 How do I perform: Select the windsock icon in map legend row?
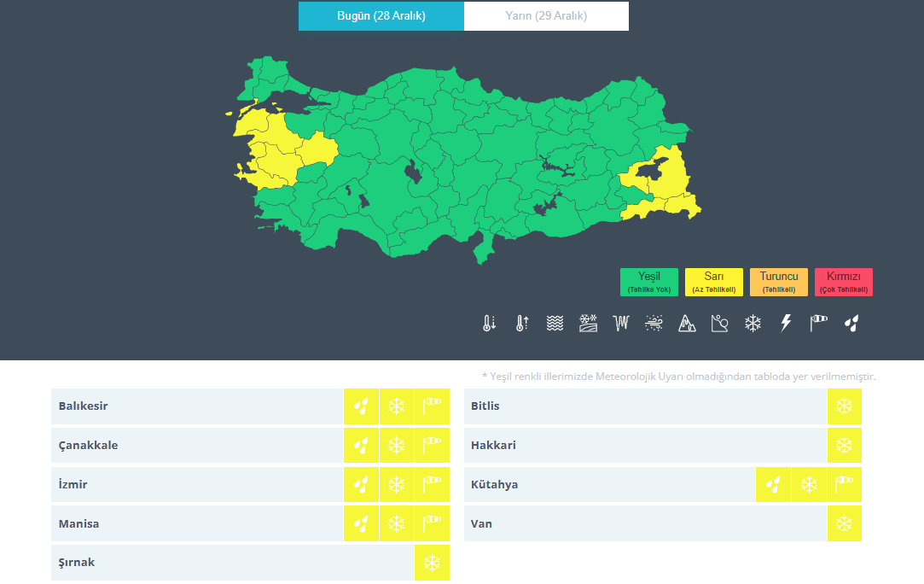coord(818,324)
